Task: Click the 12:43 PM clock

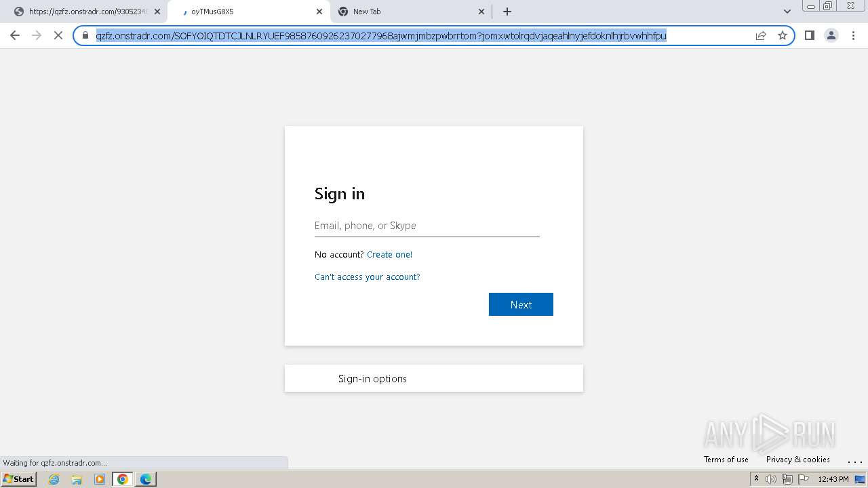Action: pos(833,479)
